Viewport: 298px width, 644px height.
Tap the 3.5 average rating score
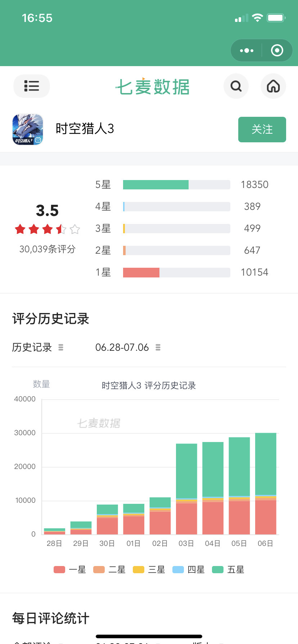pyautogui.click(x=47, y=211)
